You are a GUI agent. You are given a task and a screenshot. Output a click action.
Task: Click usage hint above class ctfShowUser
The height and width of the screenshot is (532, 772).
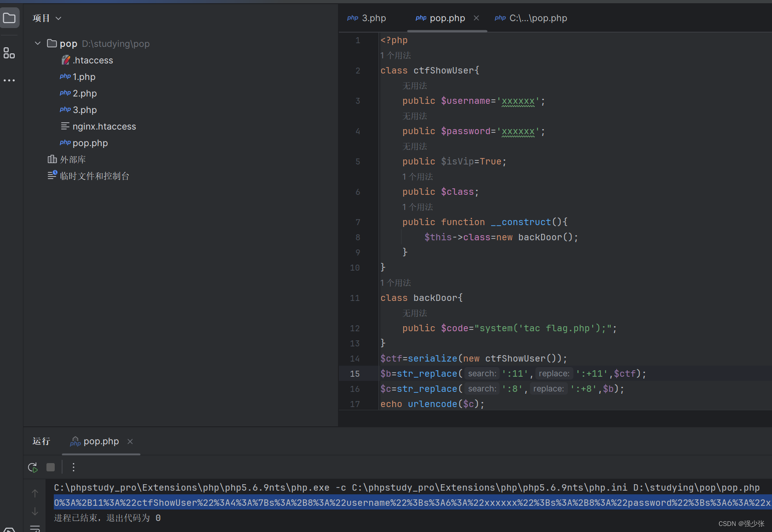point(395,56)
